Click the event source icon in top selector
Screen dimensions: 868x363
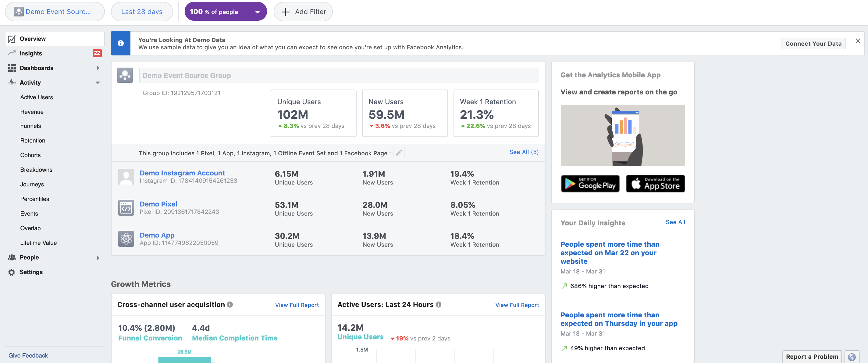(19, 12)
